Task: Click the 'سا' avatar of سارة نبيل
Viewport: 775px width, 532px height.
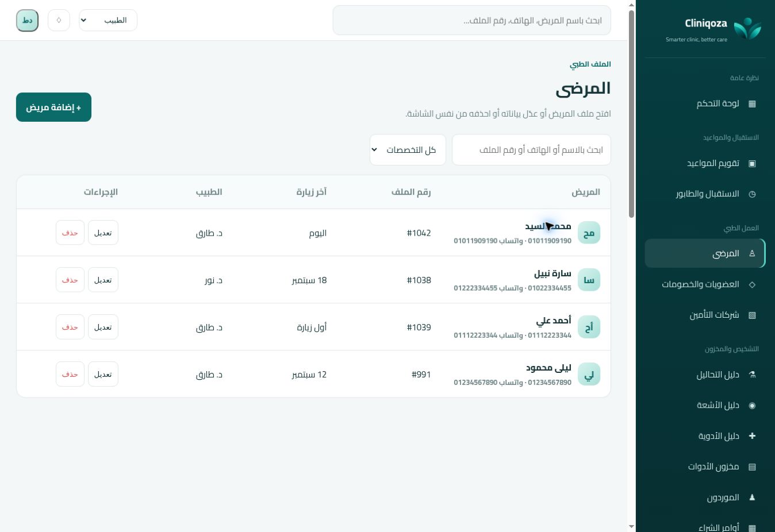Action: pyautogui.click(x=589, y=280)
